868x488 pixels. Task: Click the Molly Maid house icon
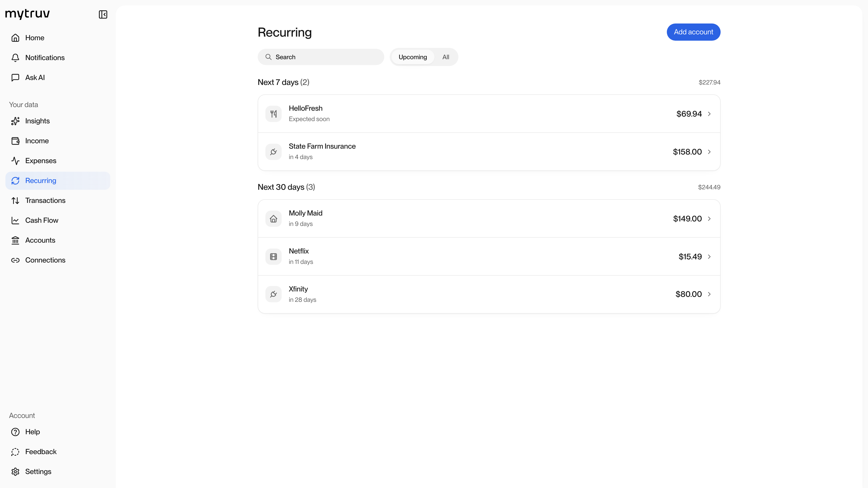point(273,218)
